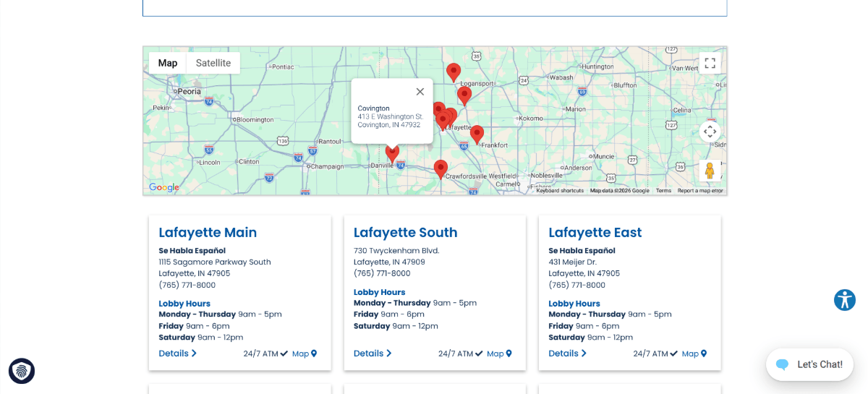Click the map pin near Crawfordsville
The image size is (868, 394).
tap(441, 170)
